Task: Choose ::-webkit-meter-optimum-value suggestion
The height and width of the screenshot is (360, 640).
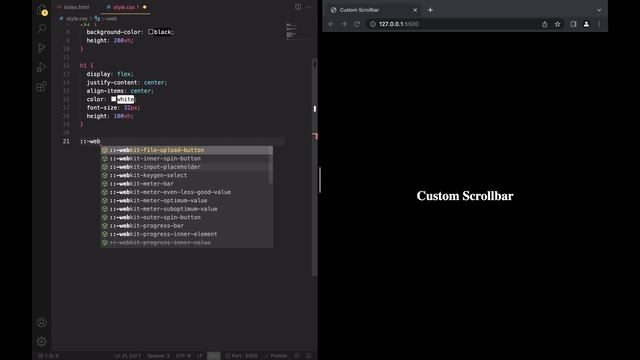Action: [187, 200]
